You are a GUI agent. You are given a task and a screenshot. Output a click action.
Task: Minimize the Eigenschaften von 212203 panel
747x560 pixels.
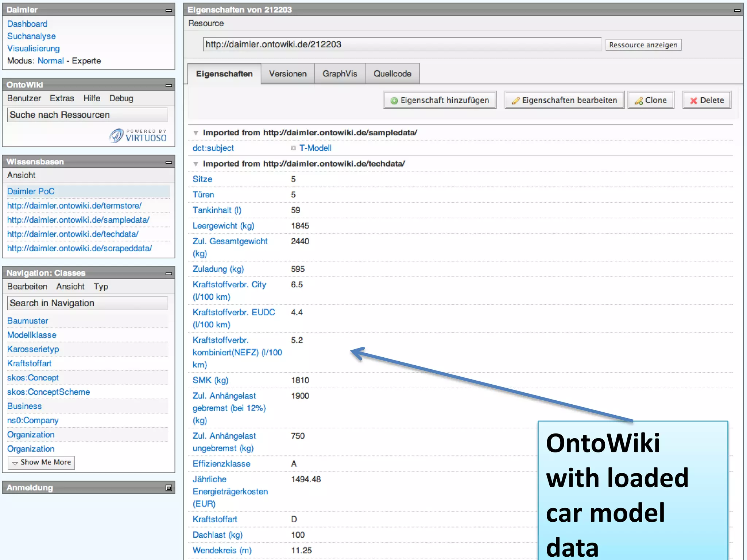(x=737, y=10)
